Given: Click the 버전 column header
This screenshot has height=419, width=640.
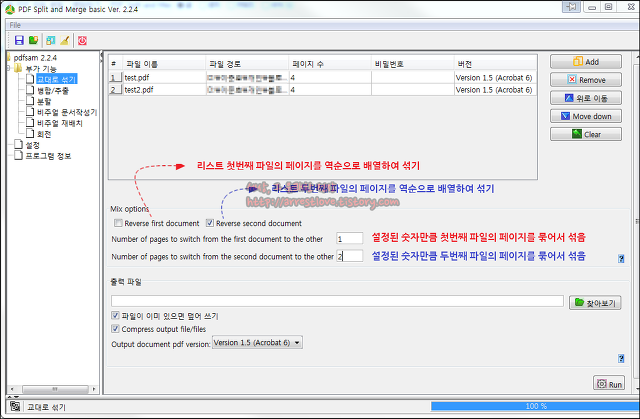Looking at the screenshot, I should point(496,64).
